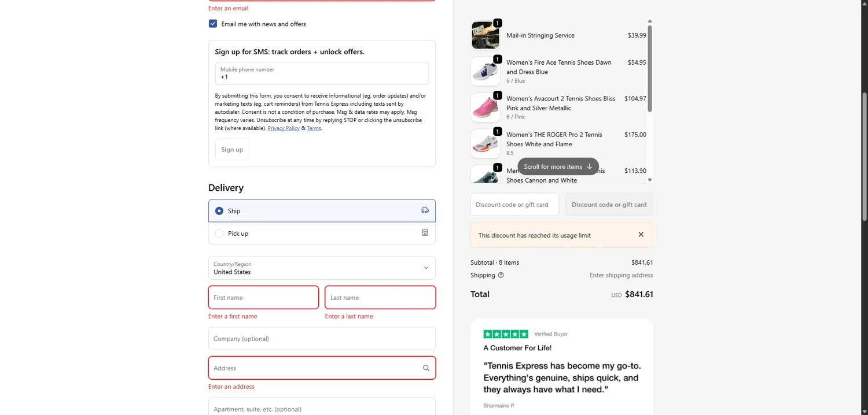Focus the Discount code or gift card field
868x415 pixels.
tap(514, 205)
